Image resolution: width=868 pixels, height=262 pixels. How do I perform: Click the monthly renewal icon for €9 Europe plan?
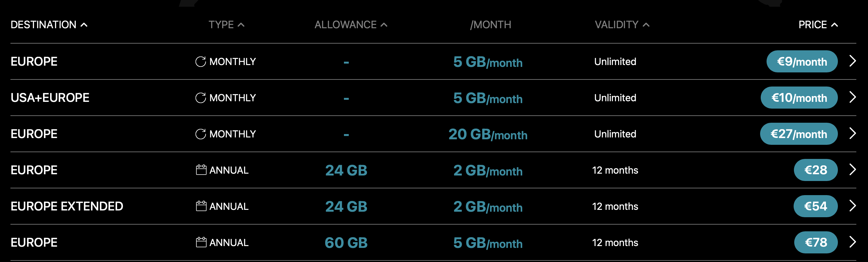coord(200,62)
